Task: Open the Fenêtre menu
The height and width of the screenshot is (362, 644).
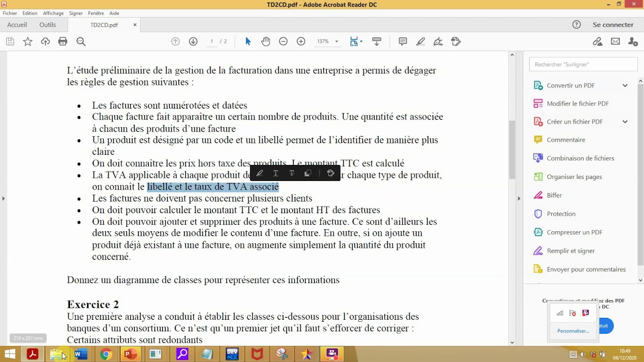Action: 96,13
